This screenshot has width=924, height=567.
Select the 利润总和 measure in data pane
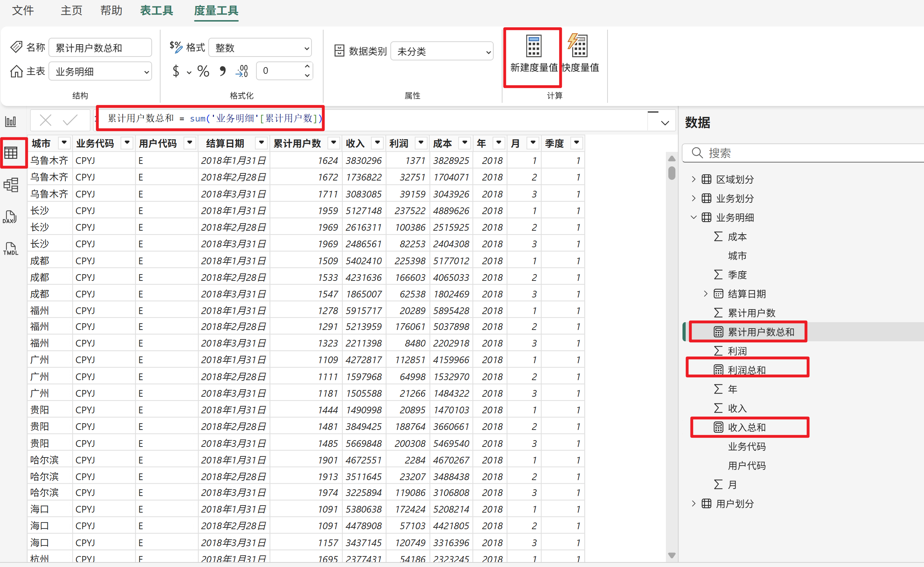pyautogui.click(x=746, y=370)
